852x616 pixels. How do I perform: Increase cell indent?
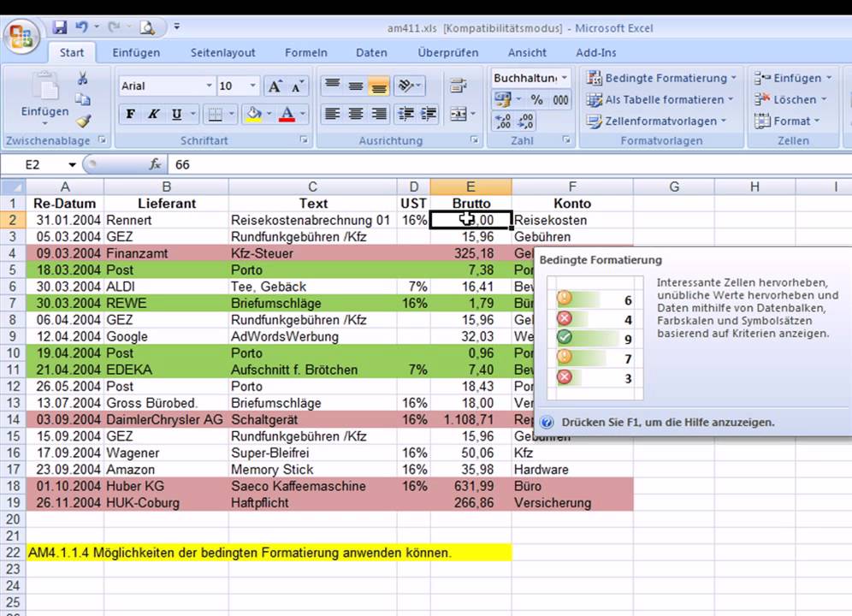coord(429,114)
